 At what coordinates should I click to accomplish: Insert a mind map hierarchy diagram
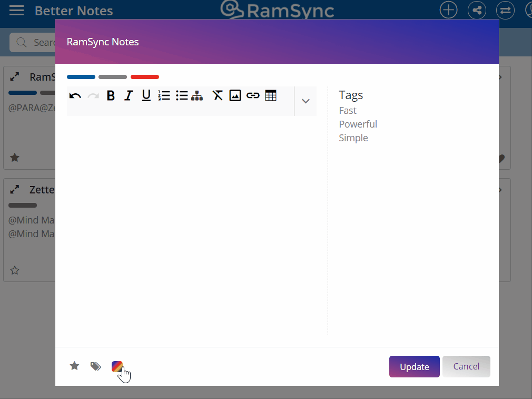[197, 96]
